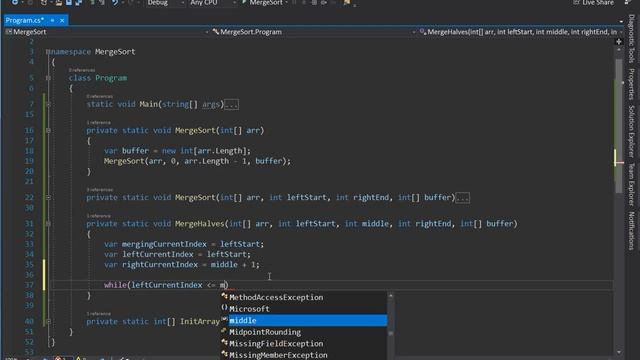
Task: Close the Program.cs tab
Action: 62,20
